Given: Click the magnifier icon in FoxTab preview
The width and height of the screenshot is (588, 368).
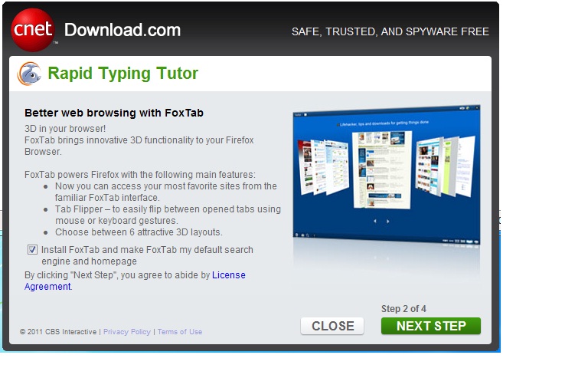Looking at the screenshot, I should [x=308, y=235].
